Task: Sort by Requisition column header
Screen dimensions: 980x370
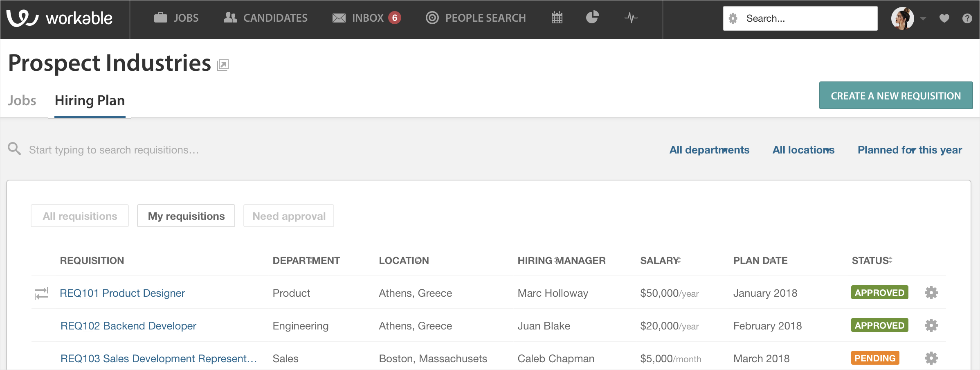Action: (92, 260)
